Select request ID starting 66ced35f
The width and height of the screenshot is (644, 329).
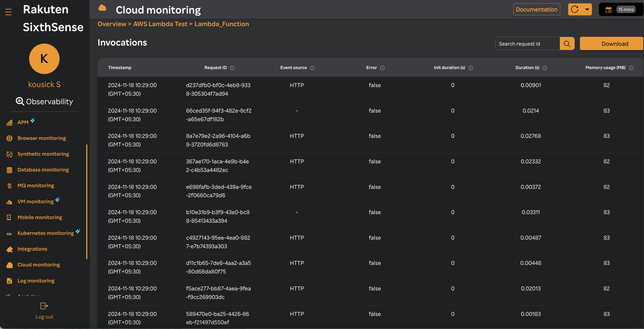click(218, 115)
